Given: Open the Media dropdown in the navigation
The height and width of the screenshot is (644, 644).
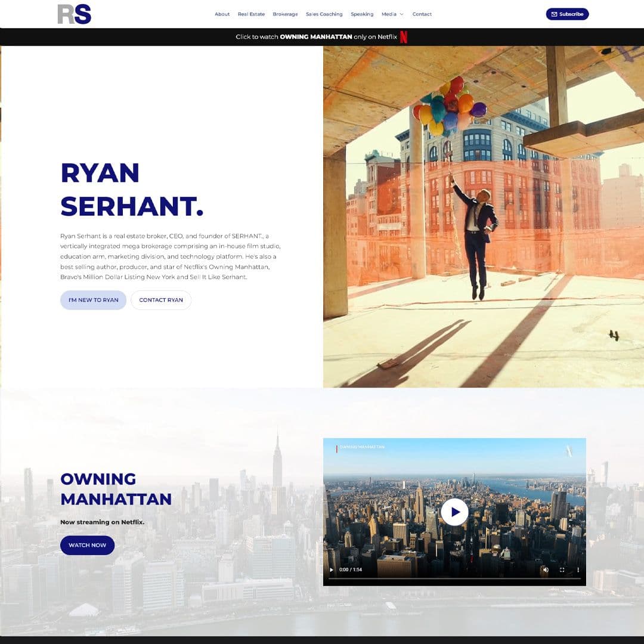Looking at the screenshot, I should coord(391,14).
